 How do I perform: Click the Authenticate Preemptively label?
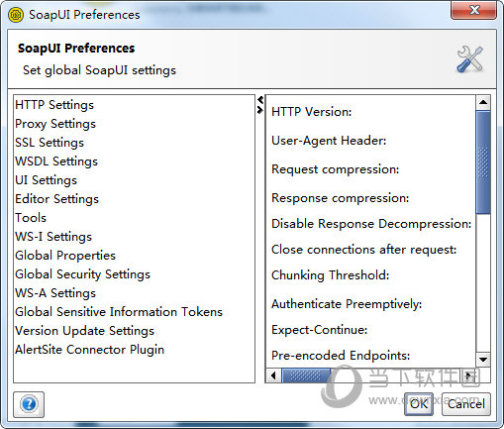(x=347, y=304)
